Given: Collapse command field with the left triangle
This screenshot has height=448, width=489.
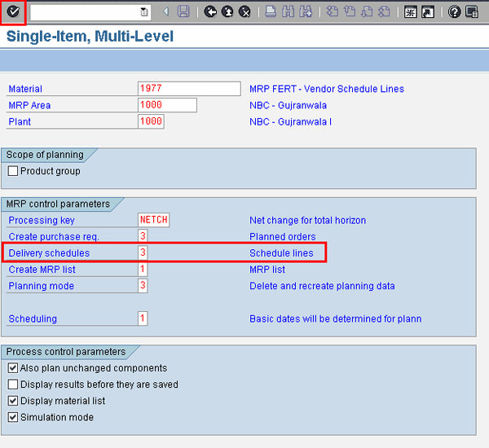Looking at the screenshot, I should pyautogui.click(x=166, y=12).
